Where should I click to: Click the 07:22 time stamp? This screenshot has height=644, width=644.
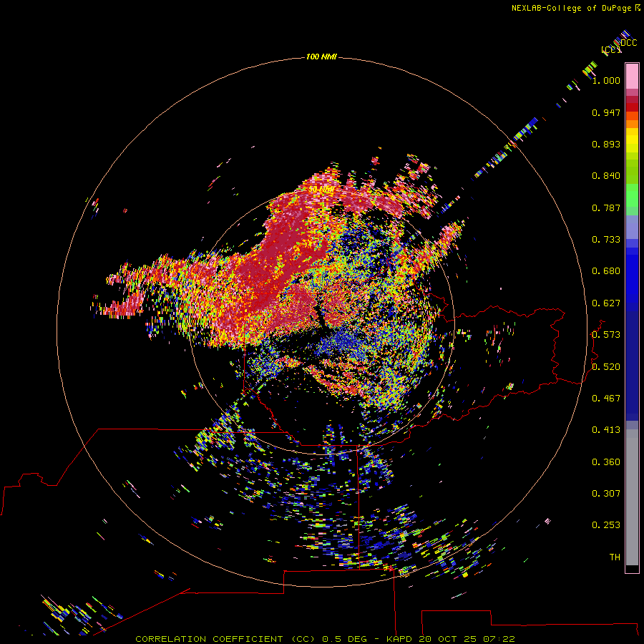coord(499,639)
